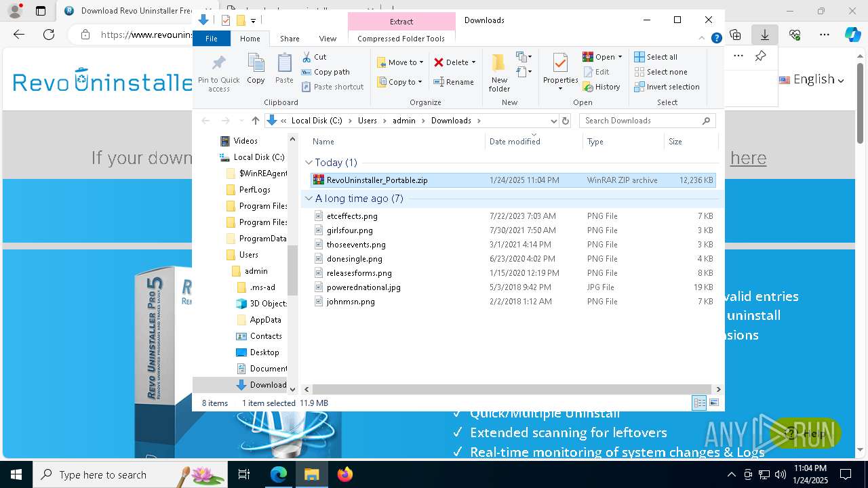
Task: Sort files by Name column header
Action: coord(397,142)
